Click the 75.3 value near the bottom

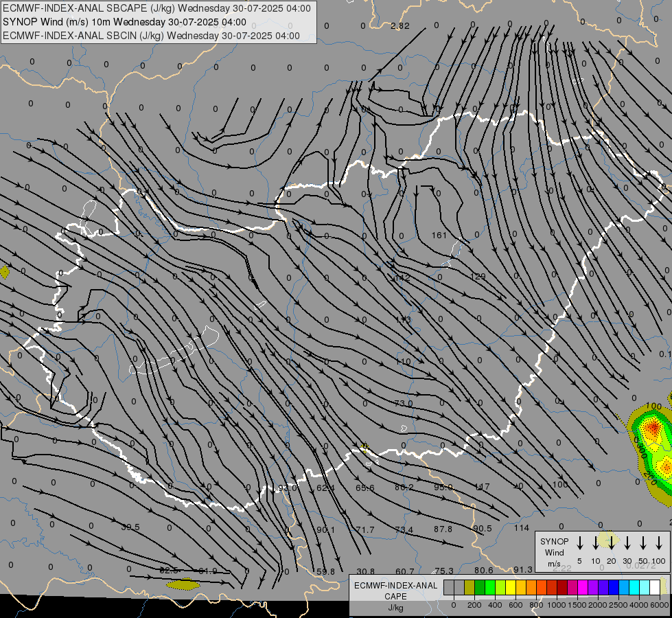[444, 571]
